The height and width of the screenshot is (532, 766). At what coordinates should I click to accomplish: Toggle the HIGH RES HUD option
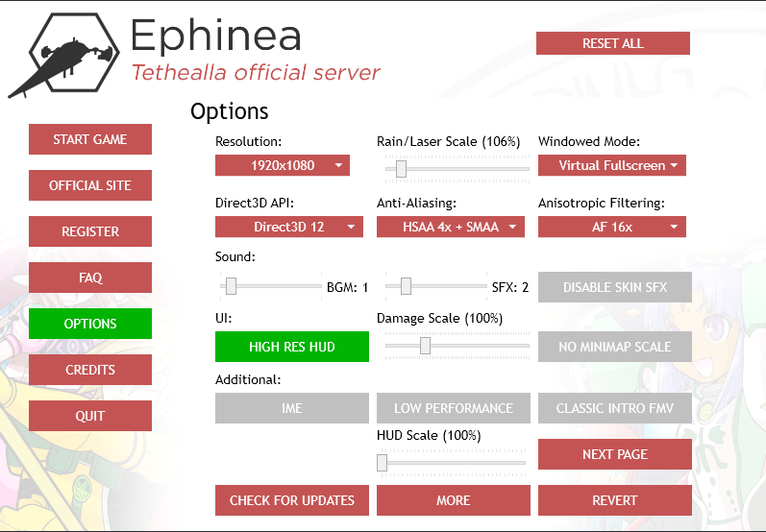(292, 347)
